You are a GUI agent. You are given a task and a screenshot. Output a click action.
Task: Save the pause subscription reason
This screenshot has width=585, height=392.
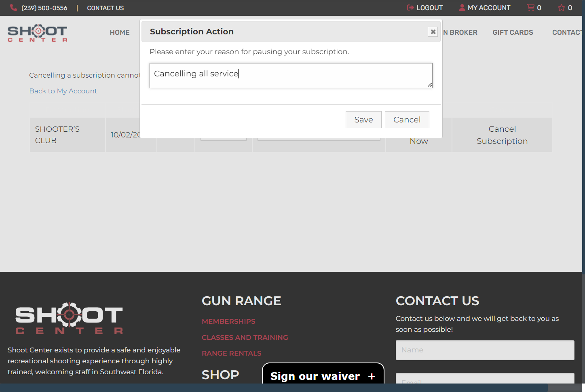pyautogui.click(x=363, y=120)
